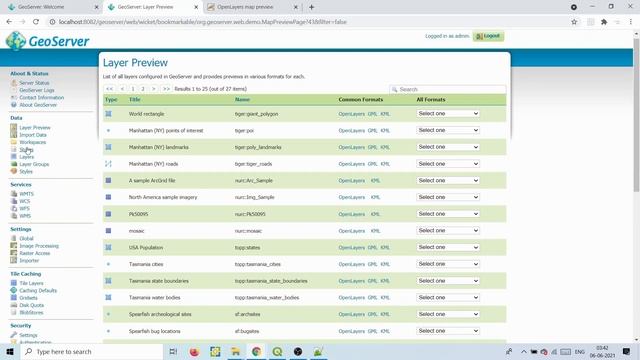
Task: Open KML preview for mosaic layer
Action: [376, 231]
